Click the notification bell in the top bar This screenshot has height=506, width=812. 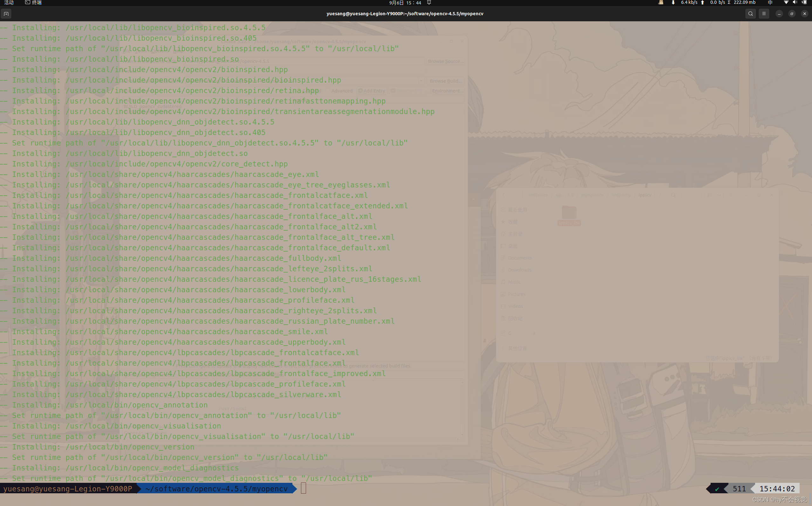pos(429,3)
